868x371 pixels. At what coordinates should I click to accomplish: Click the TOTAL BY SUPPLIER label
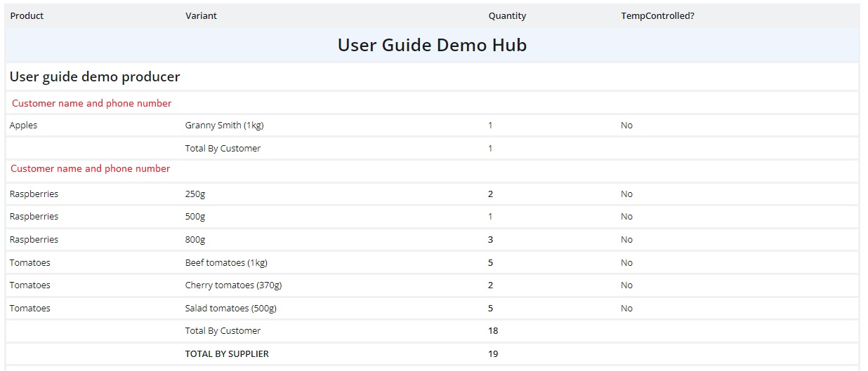tap(227, 354)
